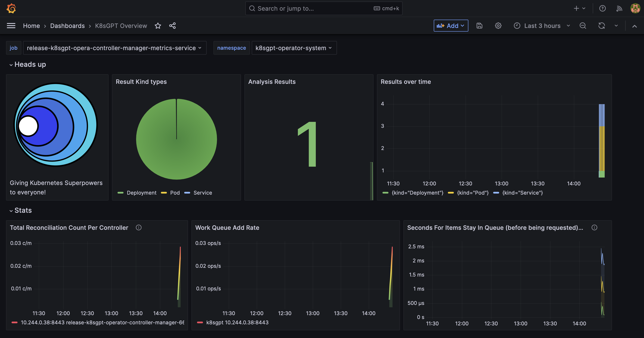This screenshot has width=644, height=338.
Task: Star the K8sGPT Overview dashboard
Action: 158,26
